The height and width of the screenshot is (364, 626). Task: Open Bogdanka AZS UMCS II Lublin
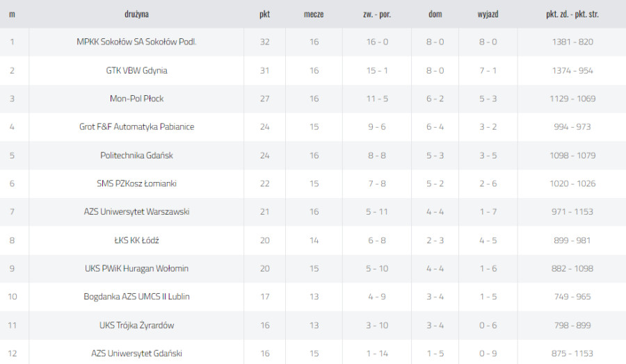(136, 297)
